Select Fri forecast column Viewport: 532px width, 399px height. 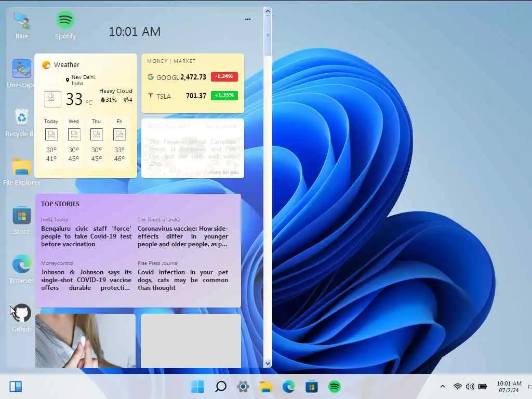tap(119, 140)
